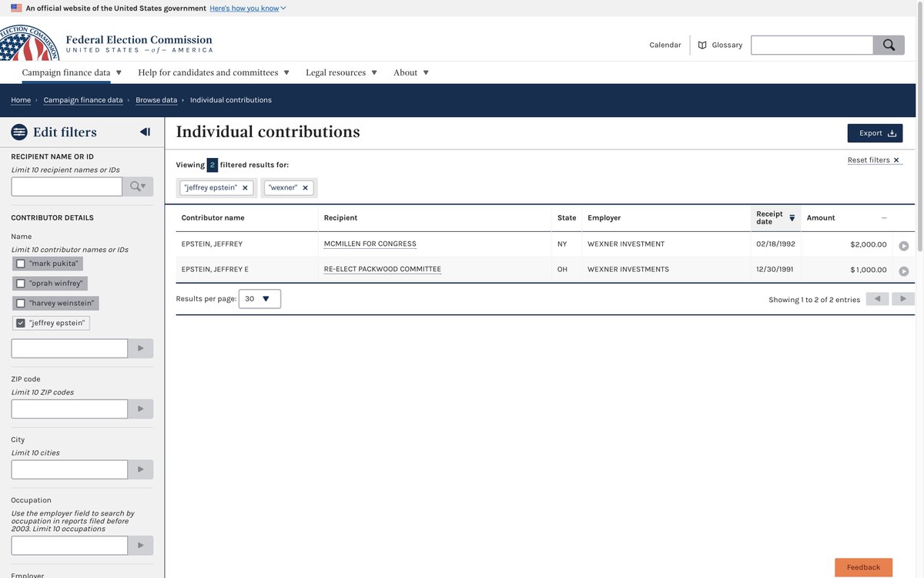
Task: Click the recipient name or ID input
Action: point(66,187)
